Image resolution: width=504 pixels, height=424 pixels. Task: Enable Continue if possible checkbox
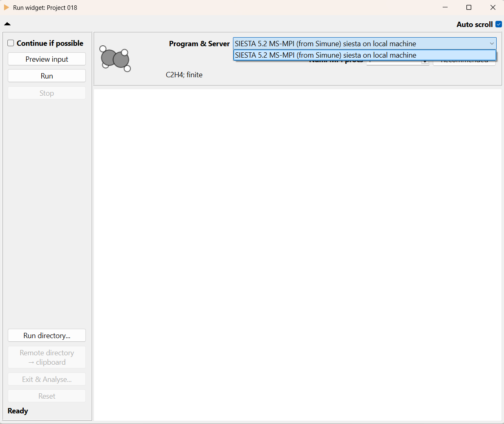point(11,43)
